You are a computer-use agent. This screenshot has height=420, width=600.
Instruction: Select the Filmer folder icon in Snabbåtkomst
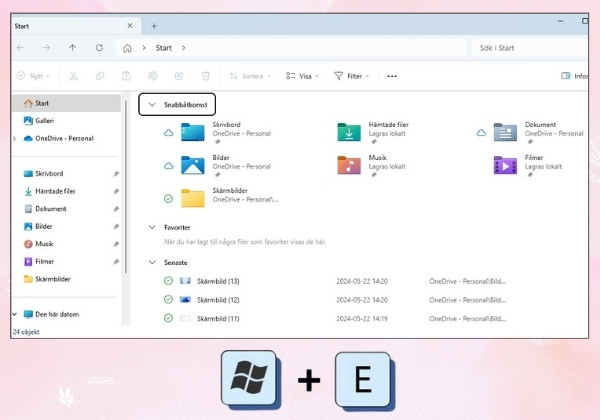(x=505, y=165)
